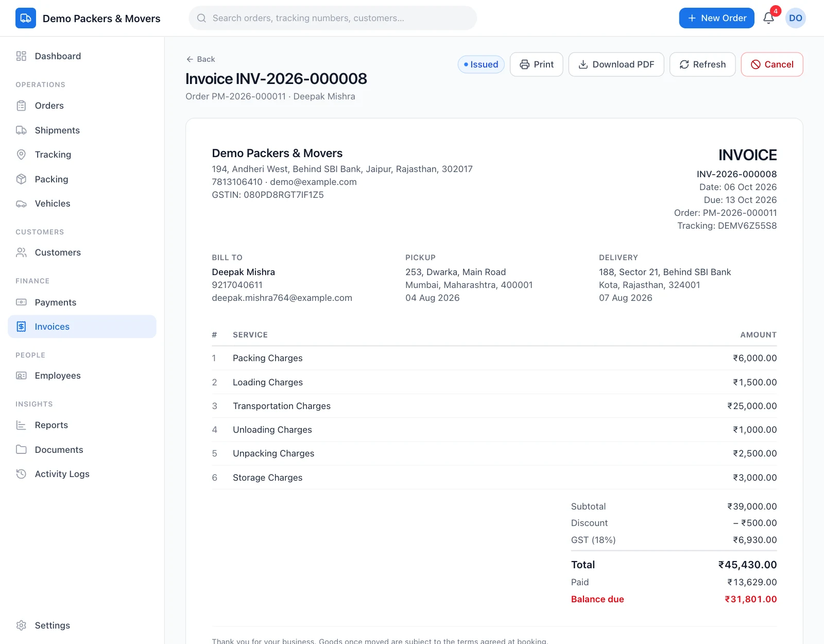
Task: View Reports in Insights
Action: pyautogui.click(x=82, y=425)
